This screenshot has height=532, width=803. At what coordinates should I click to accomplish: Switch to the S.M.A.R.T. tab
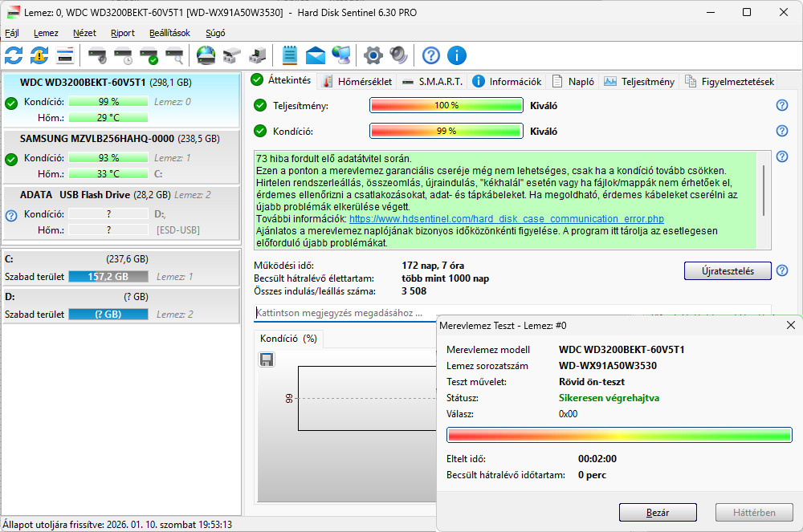point(432,81)
